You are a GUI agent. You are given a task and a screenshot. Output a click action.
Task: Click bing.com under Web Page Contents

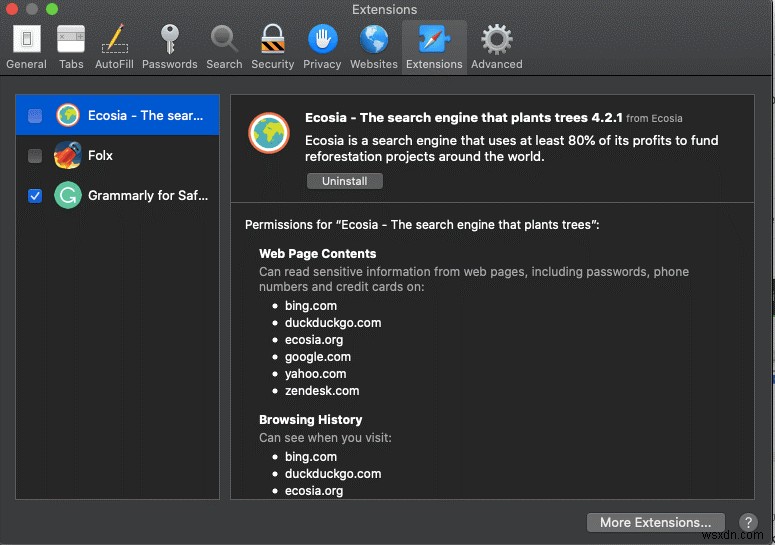310,306
